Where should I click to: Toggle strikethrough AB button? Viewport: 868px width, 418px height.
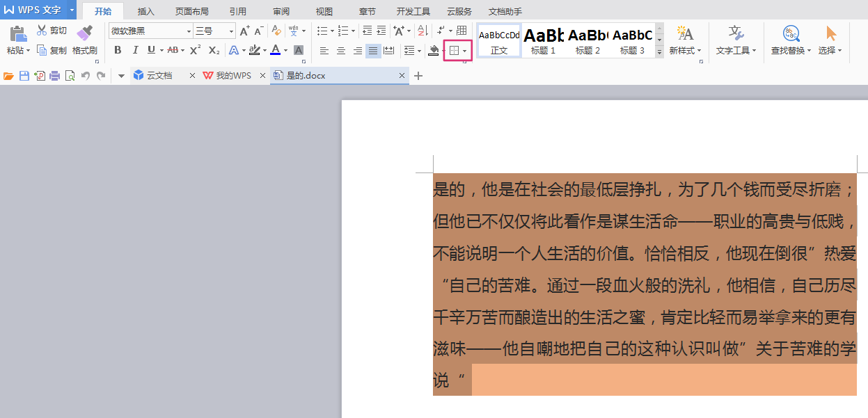point(173,50)
